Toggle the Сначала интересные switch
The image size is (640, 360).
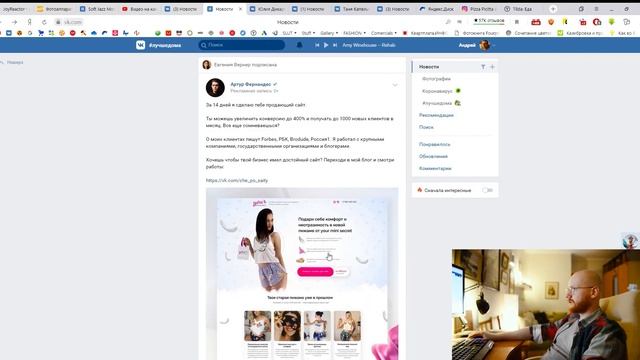pos(487,190)
